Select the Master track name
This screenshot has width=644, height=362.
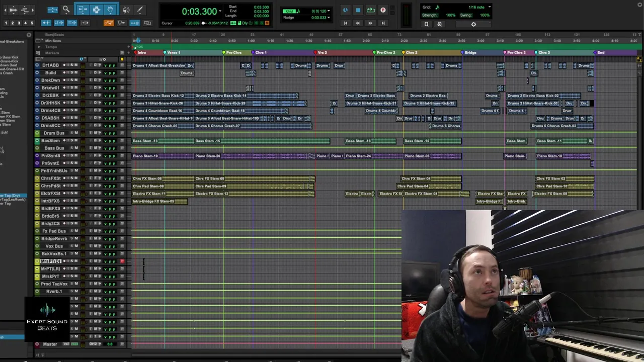click(50, 344)
